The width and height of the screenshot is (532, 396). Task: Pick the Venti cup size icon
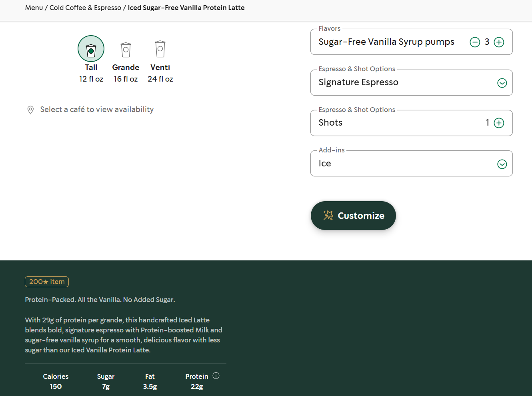(160, 49)
